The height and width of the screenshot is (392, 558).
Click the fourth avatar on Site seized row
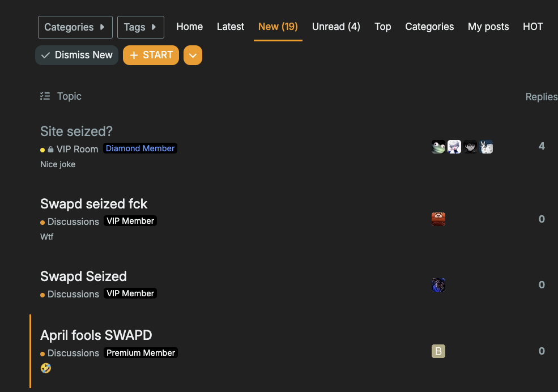click(x=486, y=147)
